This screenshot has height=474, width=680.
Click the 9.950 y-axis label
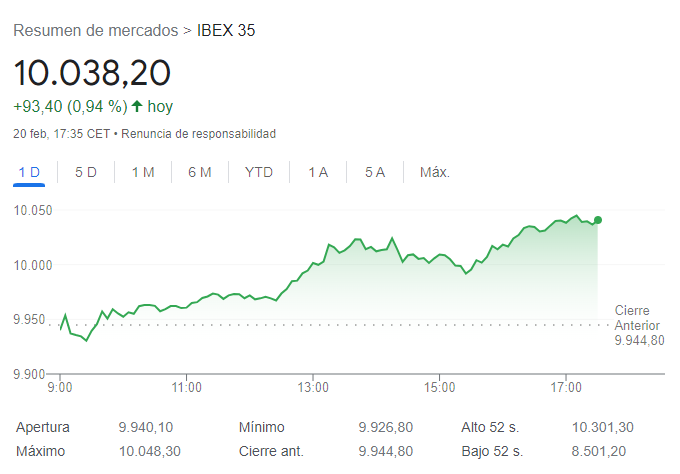tap(29, 320)
